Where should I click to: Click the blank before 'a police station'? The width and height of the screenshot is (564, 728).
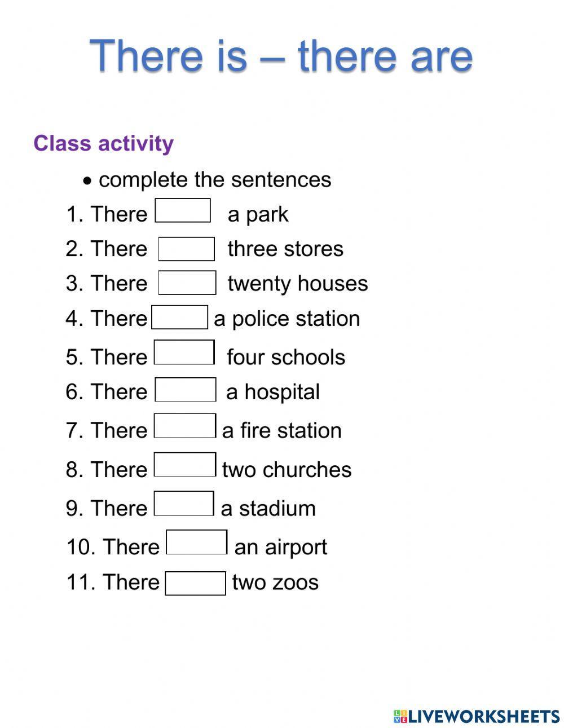[180, 317]
